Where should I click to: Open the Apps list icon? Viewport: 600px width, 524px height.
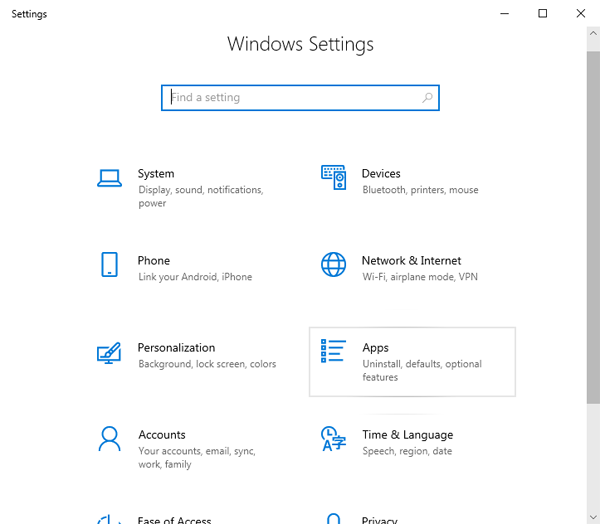click(333, 351)
